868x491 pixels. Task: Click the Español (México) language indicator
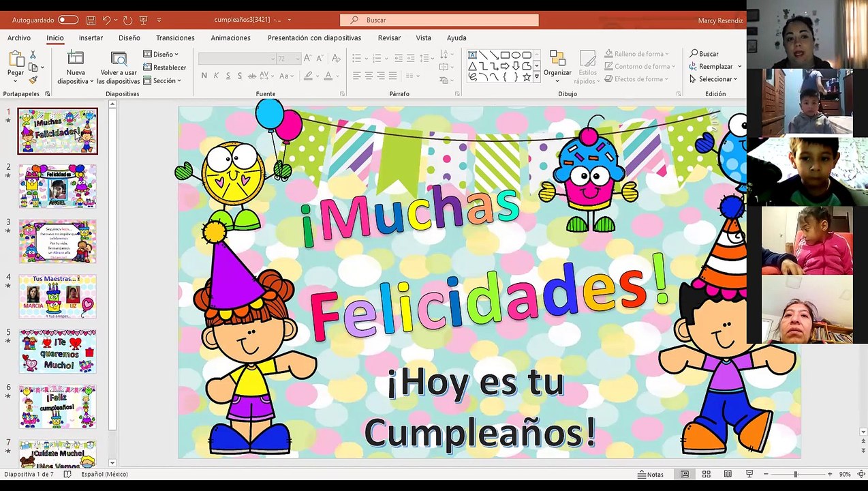104,474
